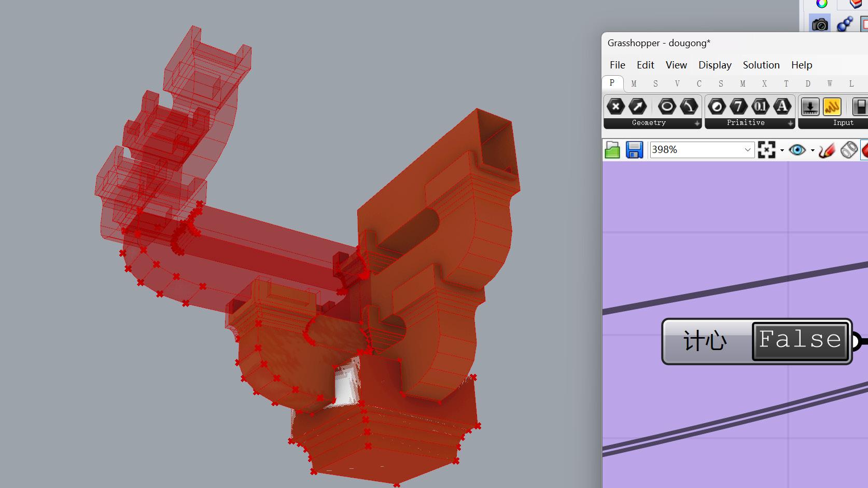868x488 pixels.
Task: Expand the Geometry panel with its arrow
Action: [x=697, y=123]
